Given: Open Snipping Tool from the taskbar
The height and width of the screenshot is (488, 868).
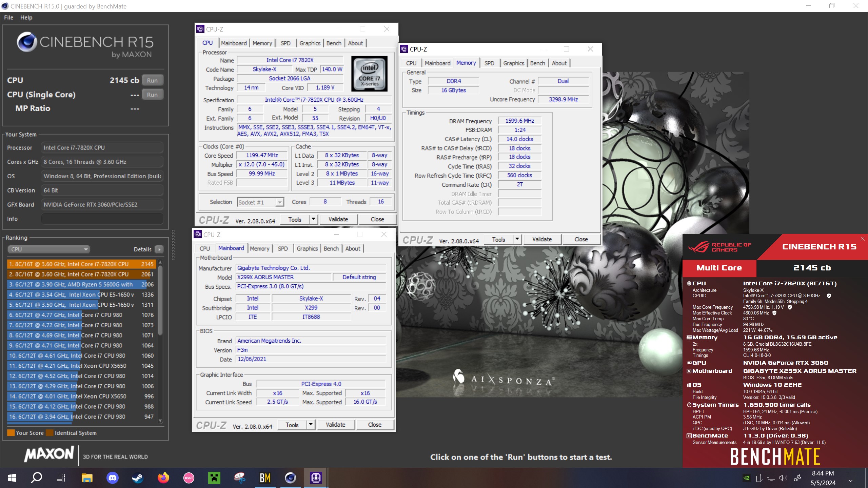Looking at the screenshot, I should [240, 478].
